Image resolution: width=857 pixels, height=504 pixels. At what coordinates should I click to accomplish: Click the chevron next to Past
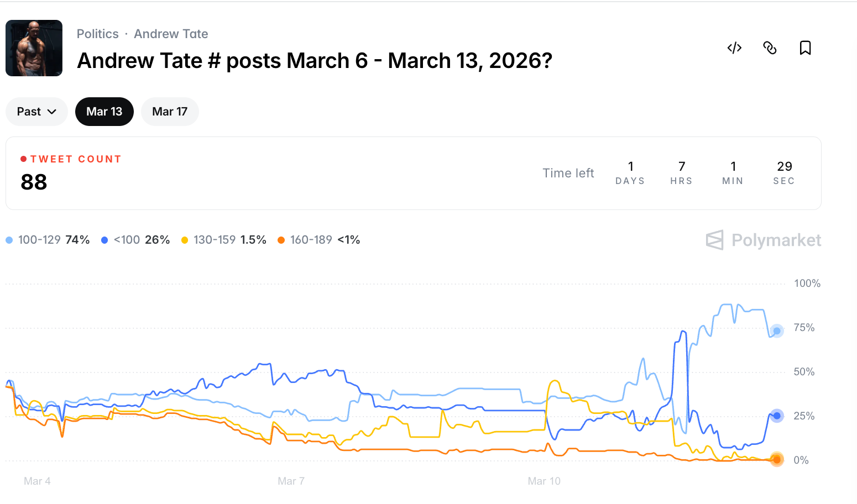point(52,112)
